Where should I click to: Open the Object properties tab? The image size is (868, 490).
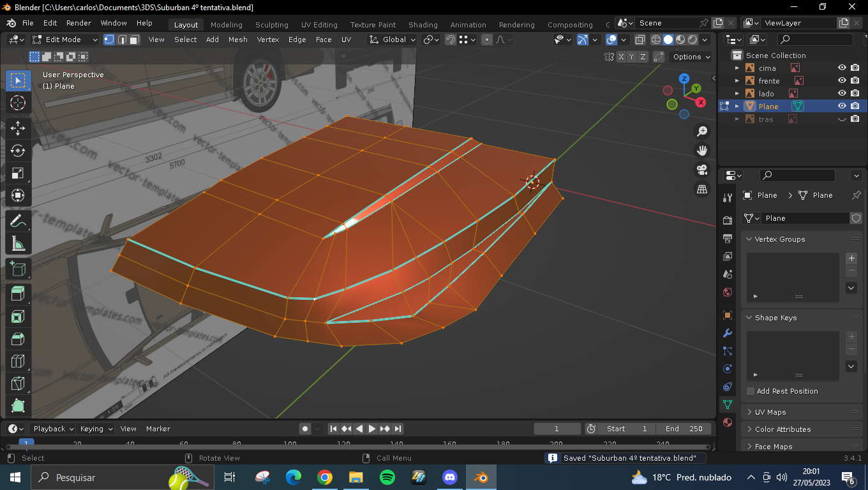tap(728, 315)
